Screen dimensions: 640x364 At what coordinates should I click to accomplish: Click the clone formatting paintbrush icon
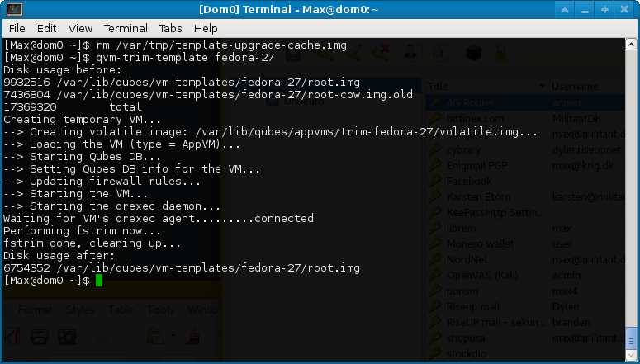pyautogui.click(x=192, y=337)
